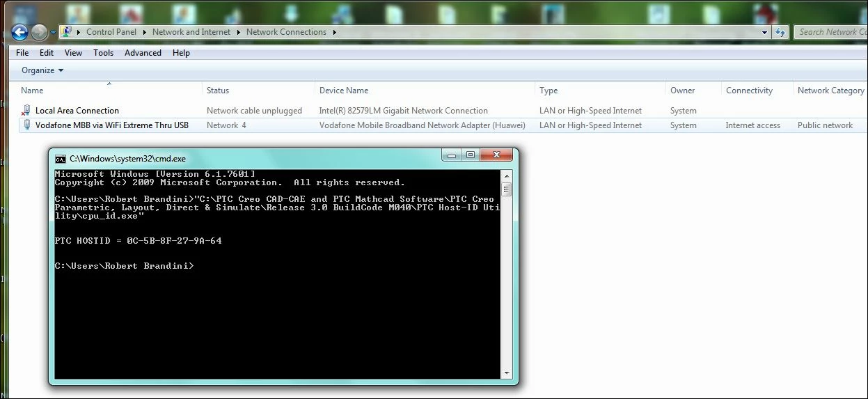
Task: Open recent pages dropdown beside Forward button
Action: point(53,32)
